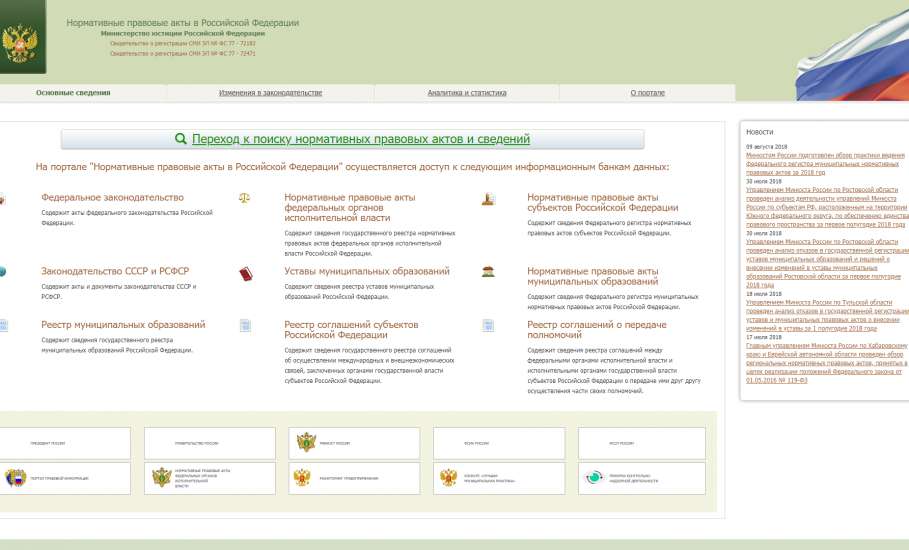Open Нормативные правовые акты федеральных органов исполнительной власти
Image resolution: width=909 pixels, height=550 pixels.
(350, 207)
